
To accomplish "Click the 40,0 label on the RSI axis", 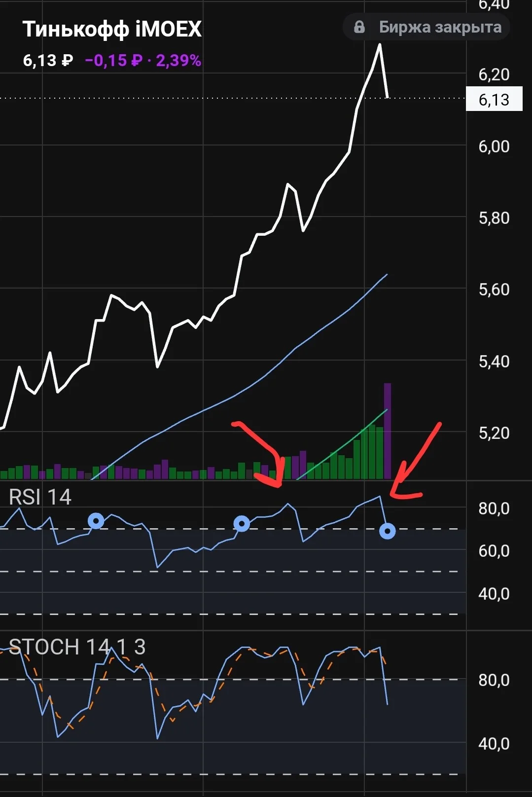I will (494, 594).
